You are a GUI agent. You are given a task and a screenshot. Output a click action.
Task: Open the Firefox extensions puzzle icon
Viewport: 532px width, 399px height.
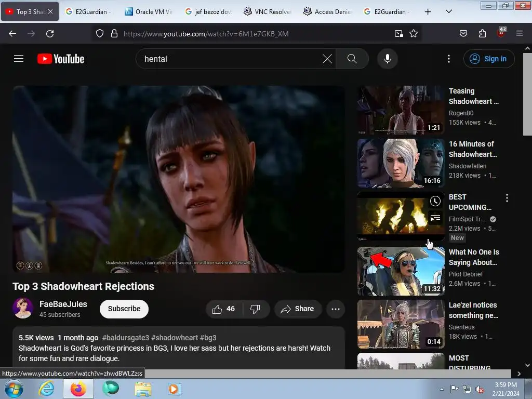(482, 34)
